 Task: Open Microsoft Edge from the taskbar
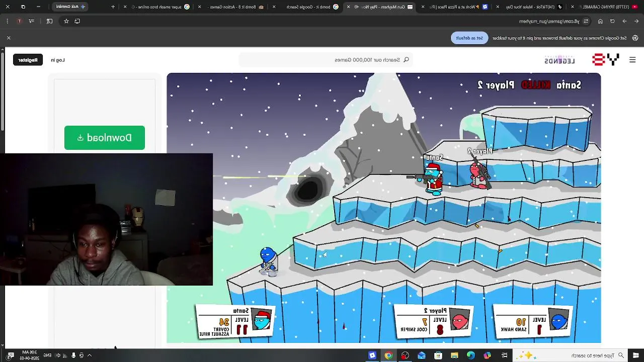pyautogui.click(x=470, y=355)
